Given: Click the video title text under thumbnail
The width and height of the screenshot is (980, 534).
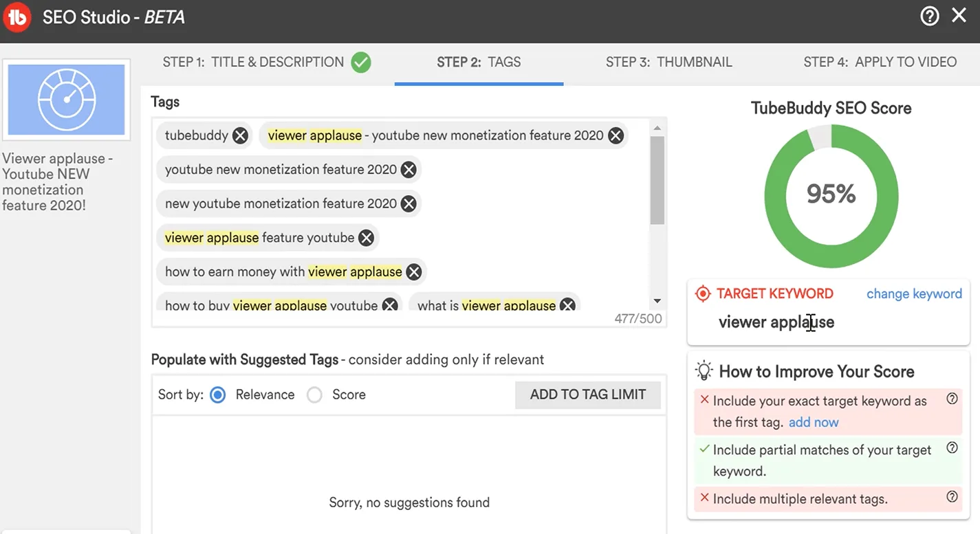Looking at the screenshot, I should pyautogui.click(x=57, y=181).
